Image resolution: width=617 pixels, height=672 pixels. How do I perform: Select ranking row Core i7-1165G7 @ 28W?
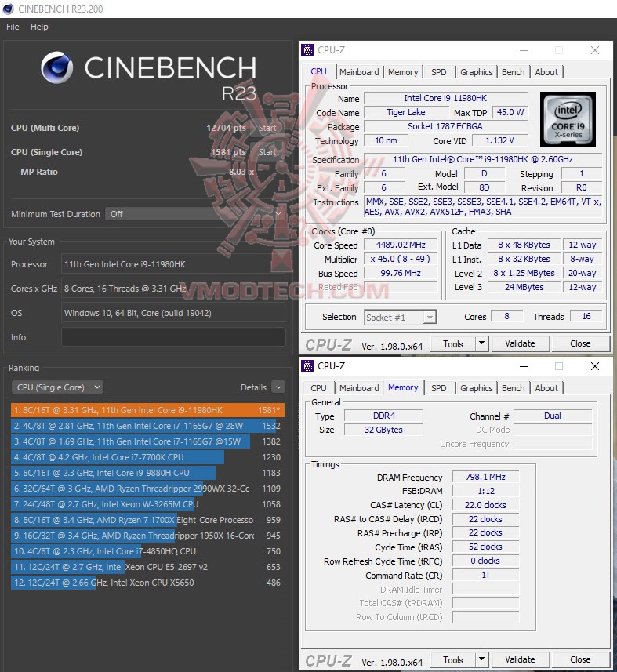[x=147, y=426]
